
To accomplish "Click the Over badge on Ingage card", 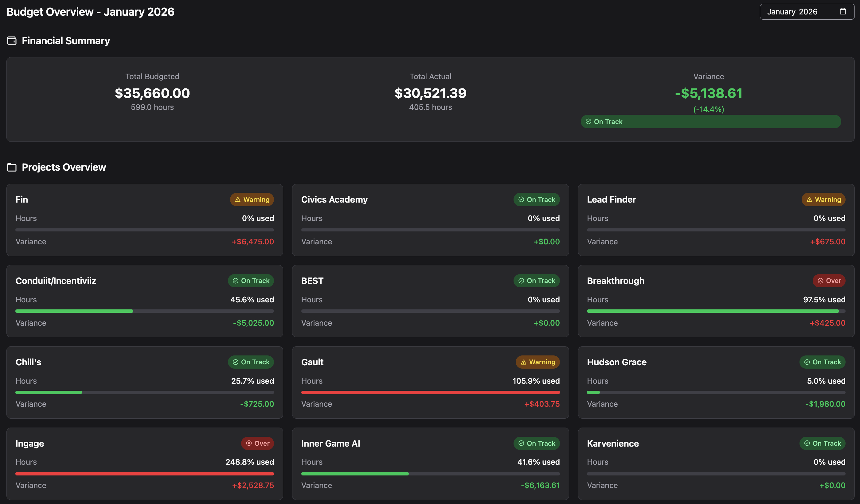I will 258,443.
